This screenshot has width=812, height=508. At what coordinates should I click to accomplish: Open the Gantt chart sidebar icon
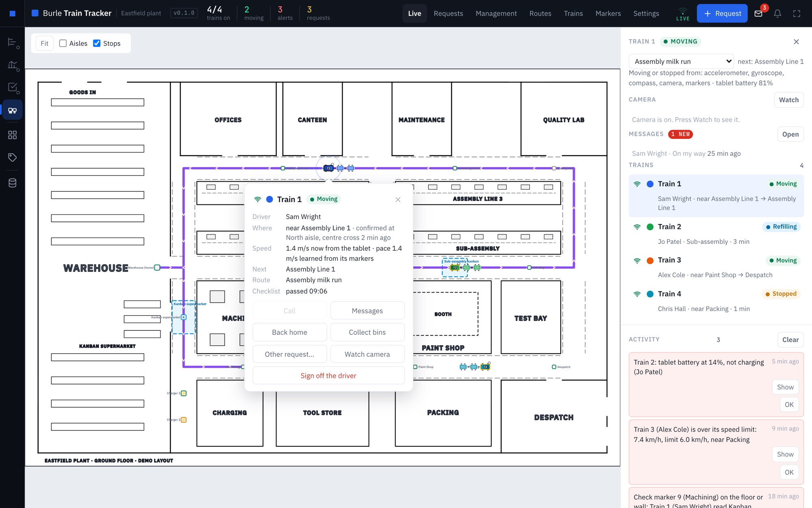[13, 42]
